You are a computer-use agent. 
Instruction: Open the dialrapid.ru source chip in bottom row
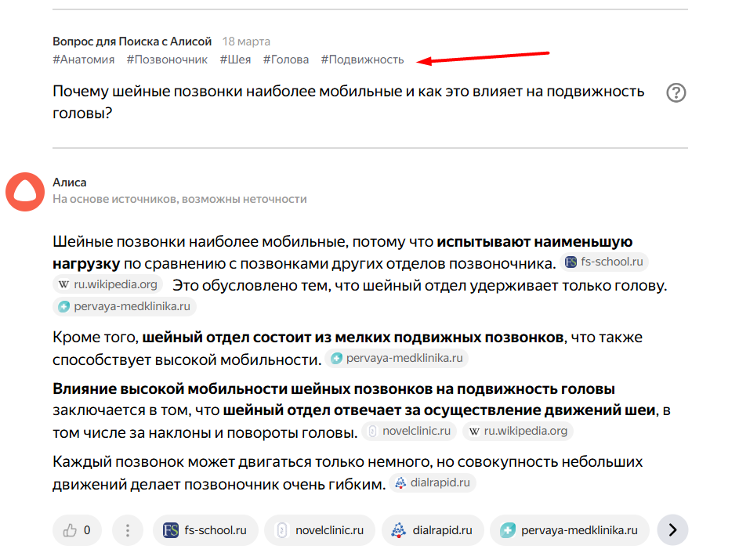tap(432, 530)
